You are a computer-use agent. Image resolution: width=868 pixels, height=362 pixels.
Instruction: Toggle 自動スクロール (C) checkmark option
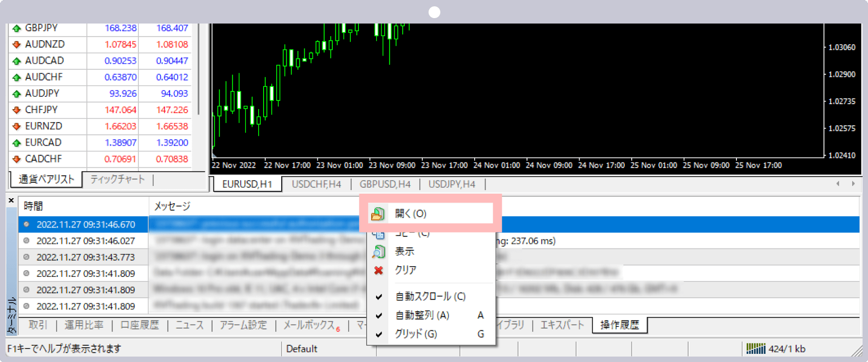click(431, 296)
